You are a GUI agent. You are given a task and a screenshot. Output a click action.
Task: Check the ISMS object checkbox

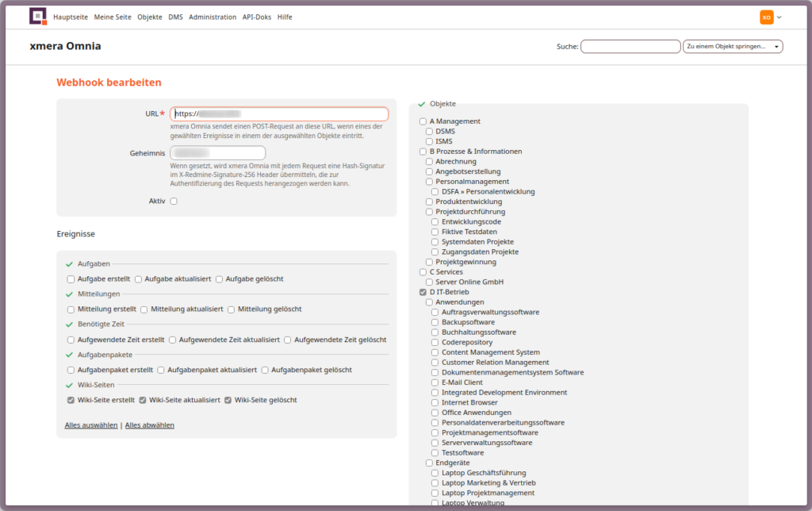point(429,141)
